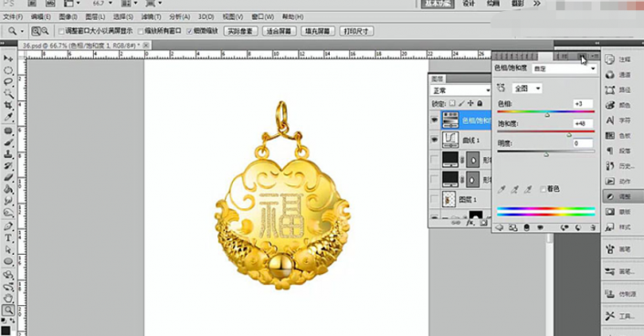Viewport: 644px width, 336px height.
Task: Select the Eyedropper tool in toolbox
Action: [x=8, y=118]
